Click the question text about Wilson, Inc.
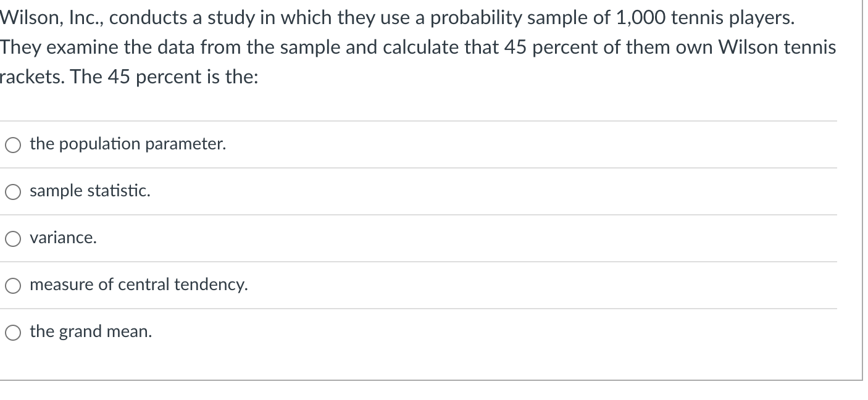Screen dimensions: 868x400 (370, 46)
